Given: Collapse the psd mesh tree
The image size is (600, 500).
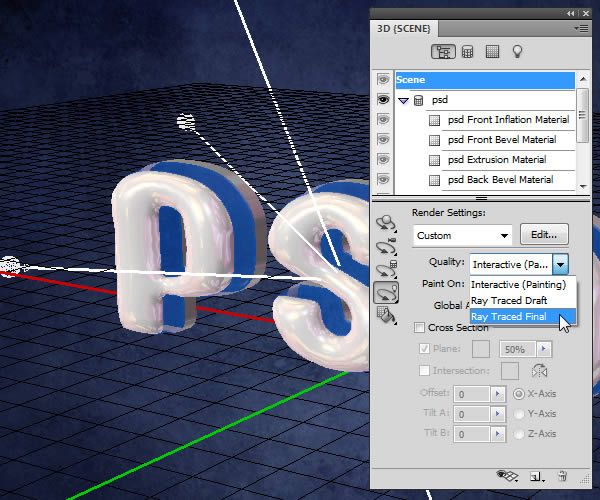Looking at the screenshot, I should [x=404, y=101].
